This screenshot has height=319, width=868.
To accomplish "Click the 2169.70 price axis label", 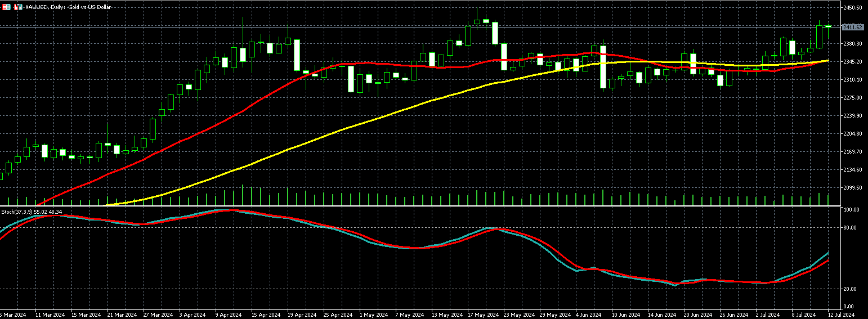I will click(x=853, y=151).
